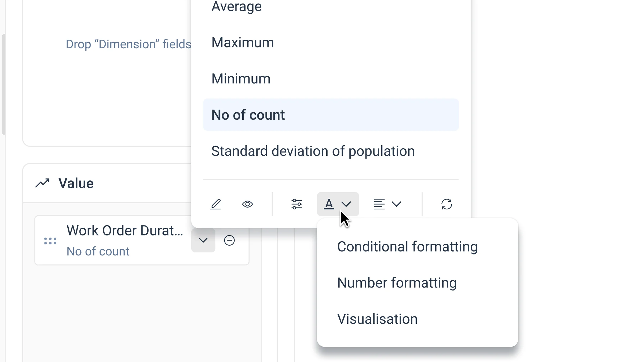Open Conditional formatting
The image size is (644, 362).
pos(407,246)
